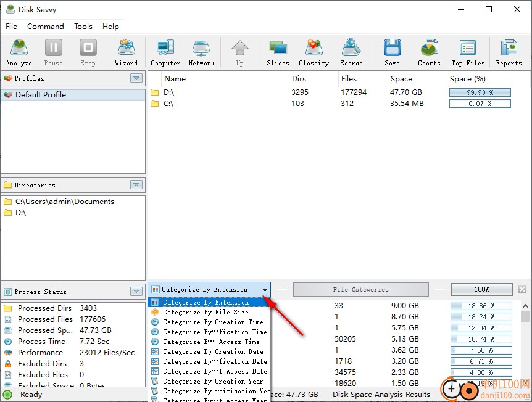Show the Top Files list
The width and height of the screenshot is (532, 402).
(468, 52)
